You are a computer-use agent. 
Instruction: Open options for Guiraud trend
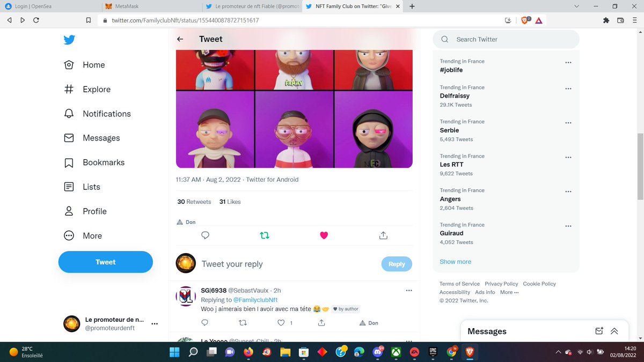pos(568,226)
